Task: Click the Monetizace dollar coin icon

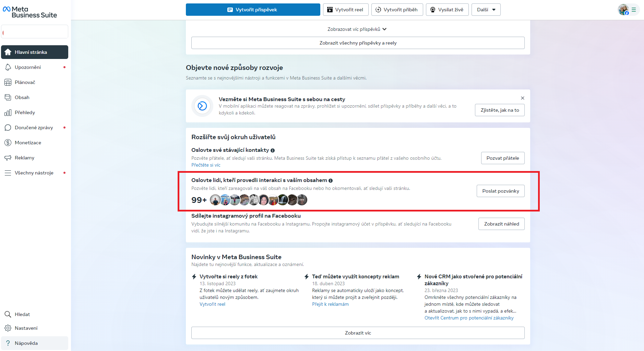Action: pos(8,143)
